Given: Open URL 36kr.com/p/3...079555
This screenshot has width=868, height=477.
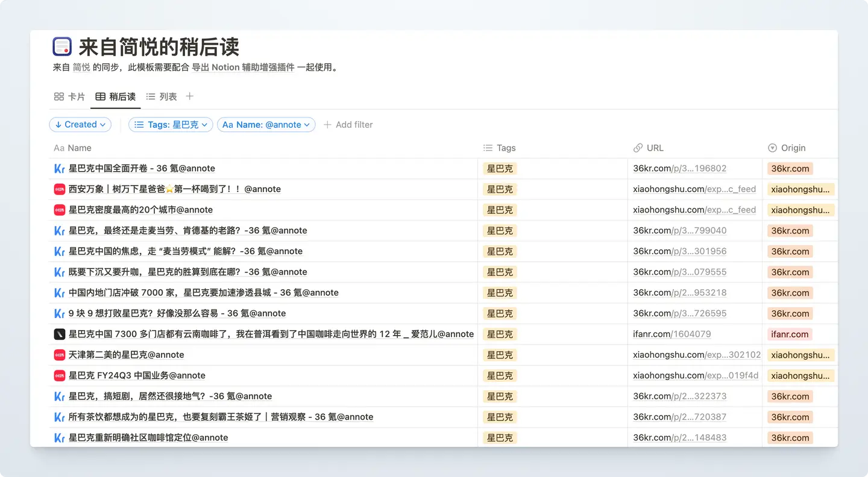Looking at the screenshot, I should tap(679, 272).
